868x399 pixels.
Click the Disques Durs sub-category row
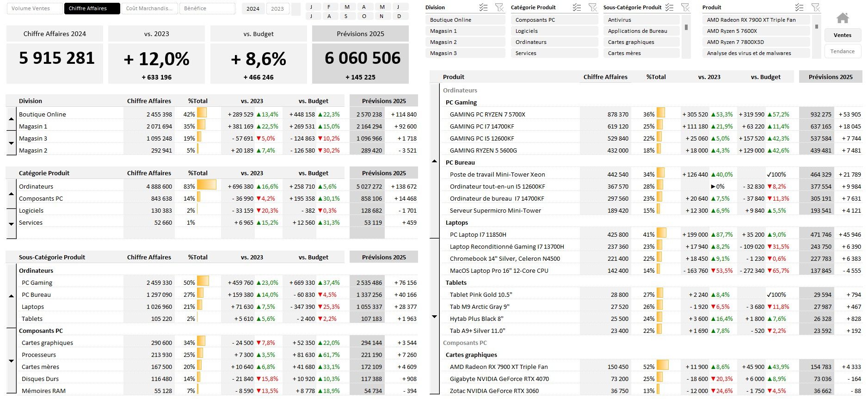click(x=217, y=379)
